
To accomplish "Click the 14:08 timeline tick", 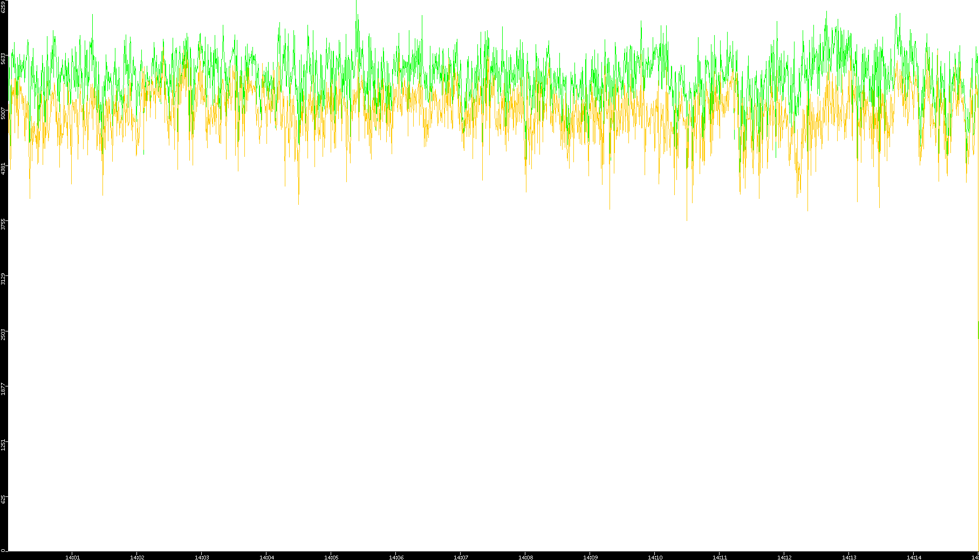I will pyautogui.click(x=525, y=557).
